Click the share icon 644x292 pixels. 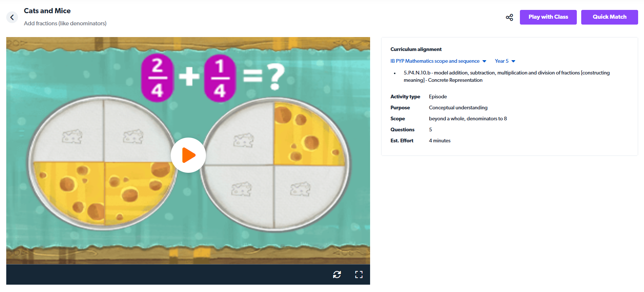click(509, 17)
